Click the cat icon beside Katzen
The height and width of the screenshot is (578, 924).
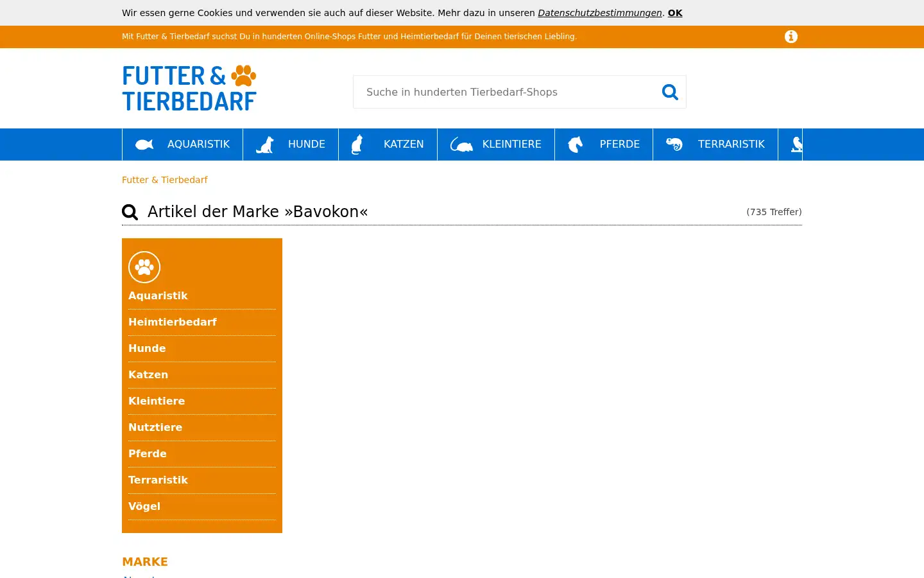pyautogui.click(x=357, y=144)
